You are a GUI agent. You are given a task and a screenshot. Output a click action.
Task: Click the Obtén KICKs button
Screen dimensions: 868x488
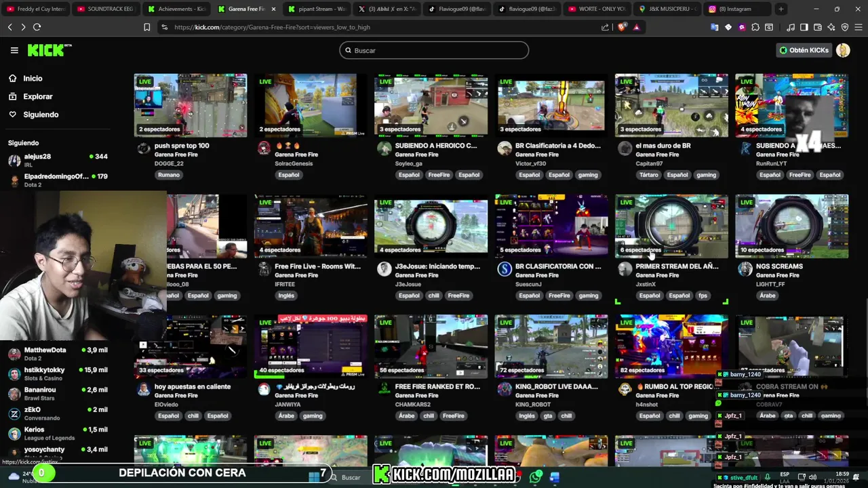pos(804,50)
